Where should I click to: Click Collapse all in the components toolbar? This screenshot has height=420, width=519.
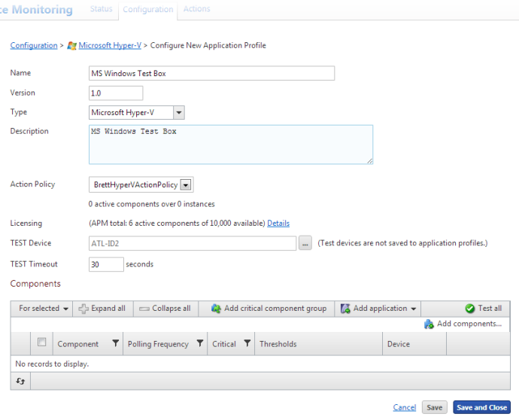coord(165,309)
